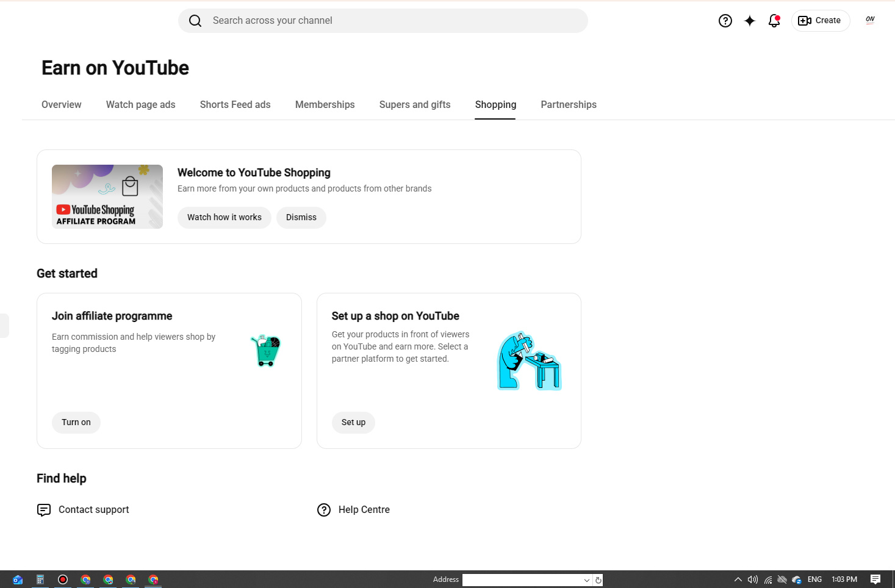This screenshot has height=588, width=895.
Task: Select the Memberships tab
Action: click(x=325, y=105)
